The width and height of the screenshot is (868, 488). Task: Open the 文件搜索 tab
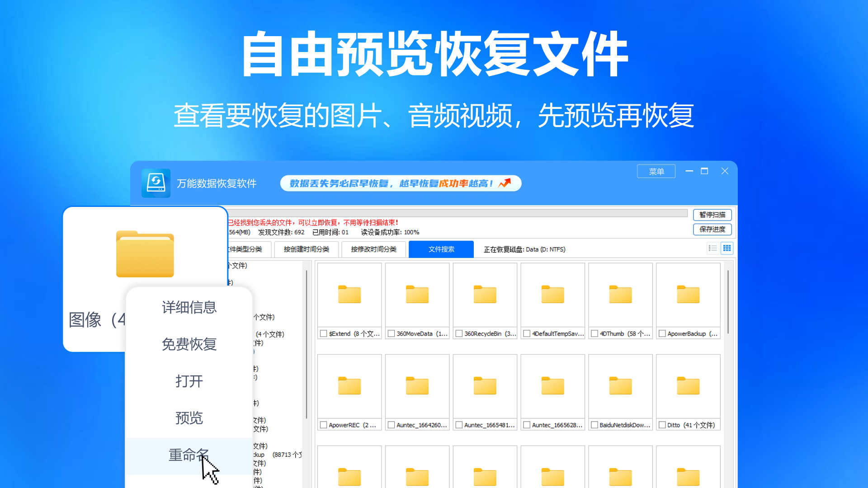coord(441,249)
